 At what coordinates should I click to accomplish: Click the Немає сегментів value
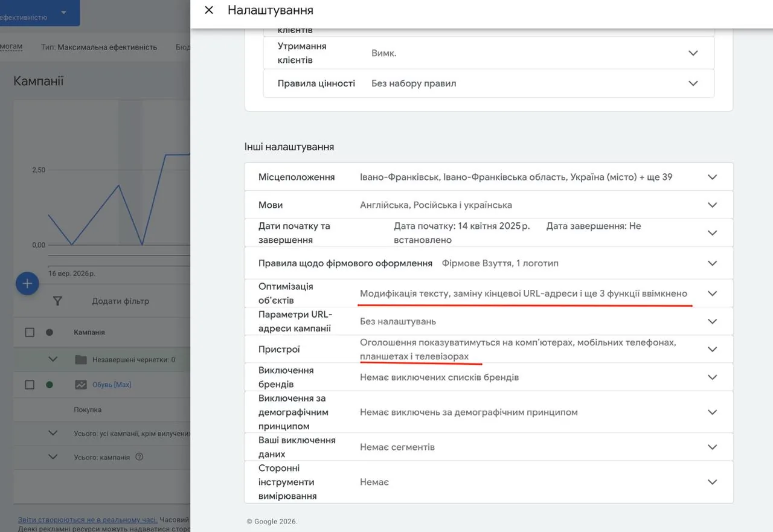397,447
